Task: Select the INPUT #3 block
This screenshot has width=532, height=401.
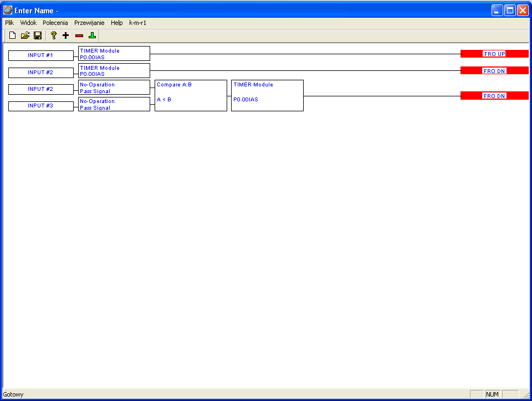Action: (40, 106)
